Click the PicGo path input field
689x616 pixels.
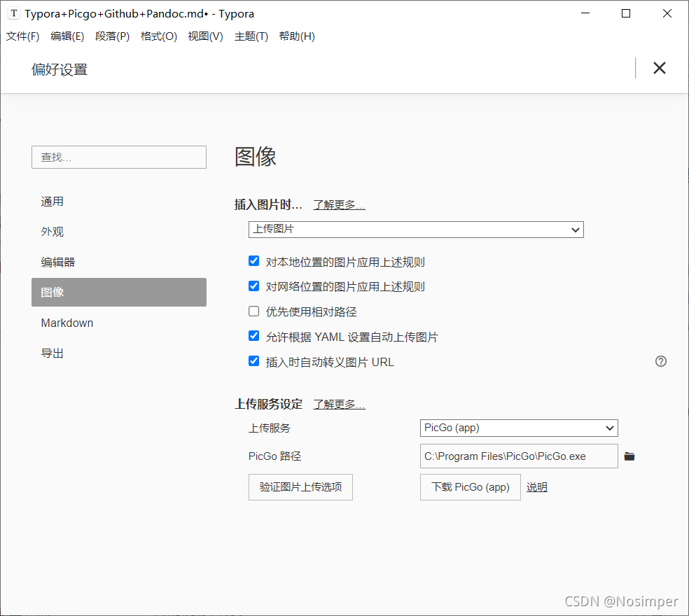click(x=519, y=456)
